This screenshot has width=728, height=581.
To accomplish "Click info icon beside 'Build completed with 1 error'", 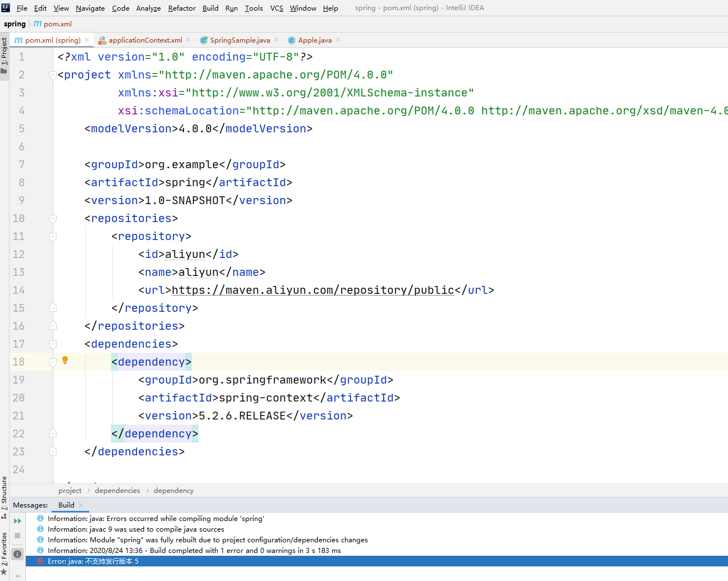I will pos(40,550).
